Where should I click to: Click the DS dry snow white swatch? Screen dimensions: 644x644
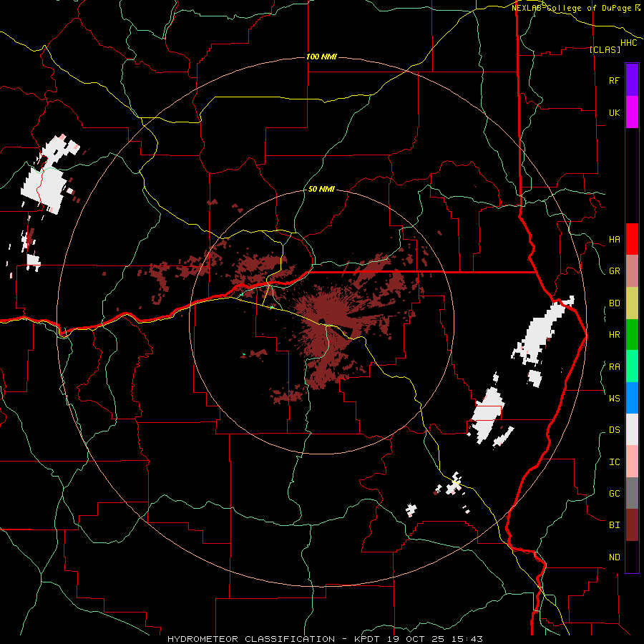[632, 429]
